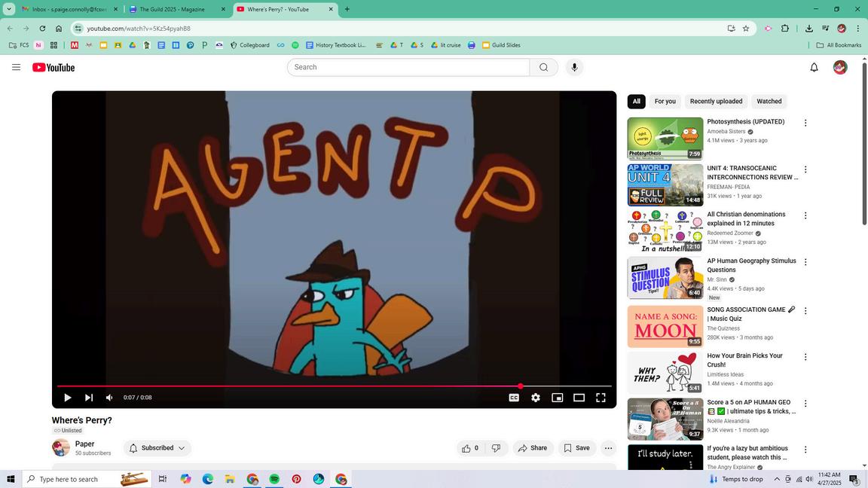The height and width of the screenshot is (488, 868).
Task: Play the video
Action: pos(68,398)
